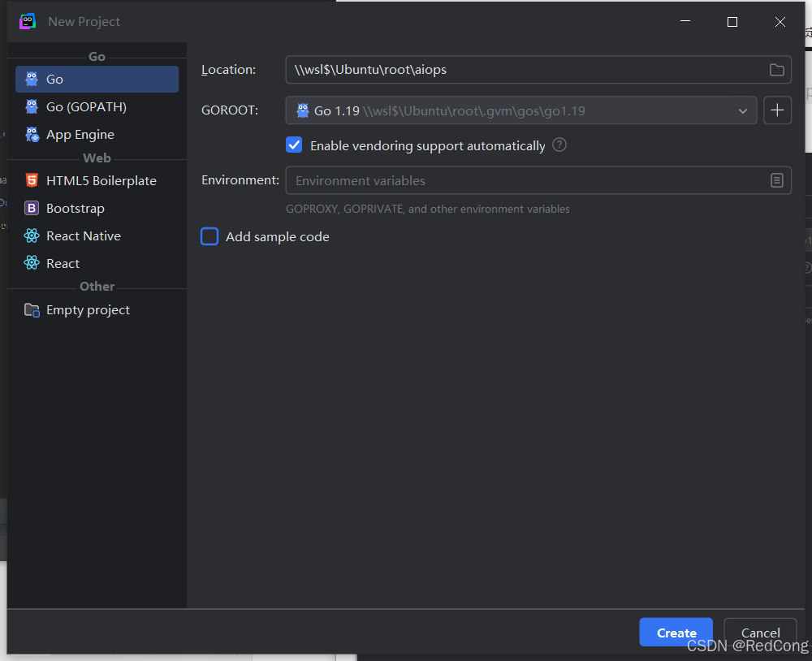Screen dimensions: 812x661
Task: Maximize the New Project dialog
Action: 732,22
